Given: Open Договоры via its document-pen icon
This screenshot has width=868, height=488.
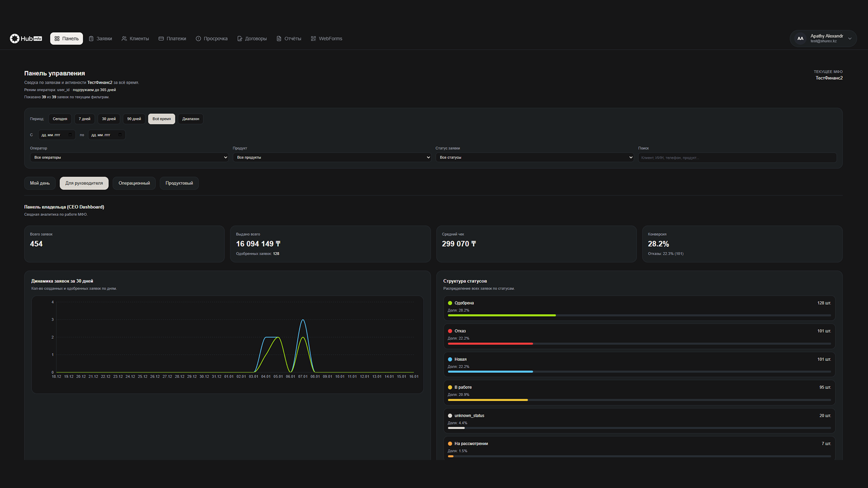Looking at the screenshot, I should pos(240,39).
